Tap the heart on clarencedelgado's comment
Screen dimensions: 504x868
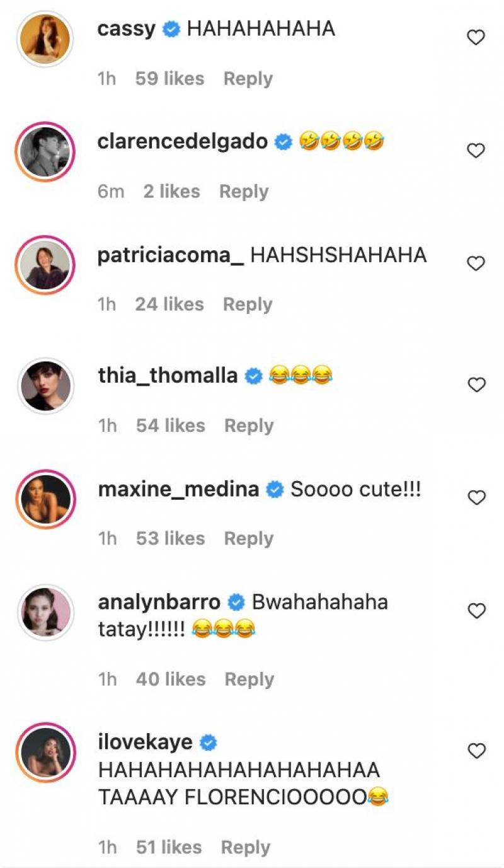tap(476, 151)
